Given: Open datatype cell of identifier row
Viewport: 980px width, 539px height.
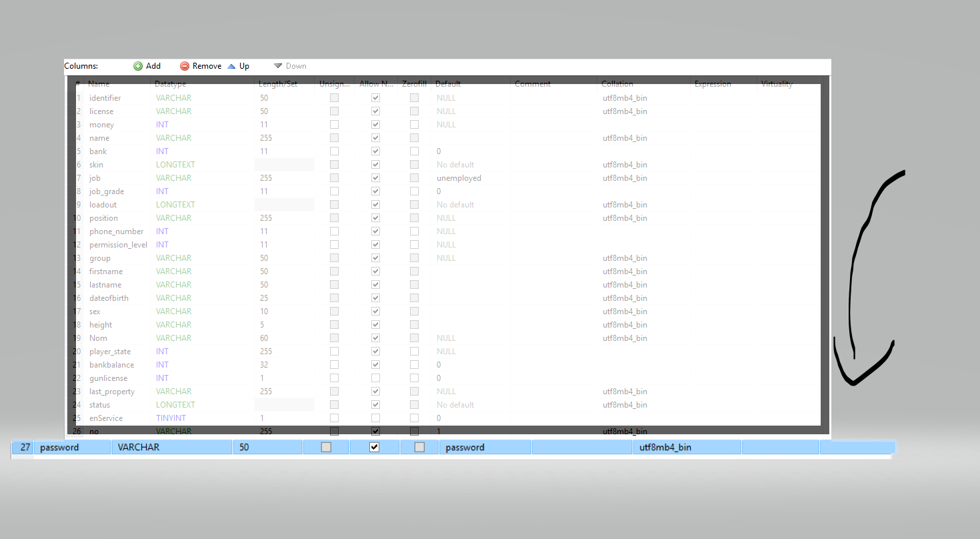Looking at the screenshot, I should tap(203, 98).
